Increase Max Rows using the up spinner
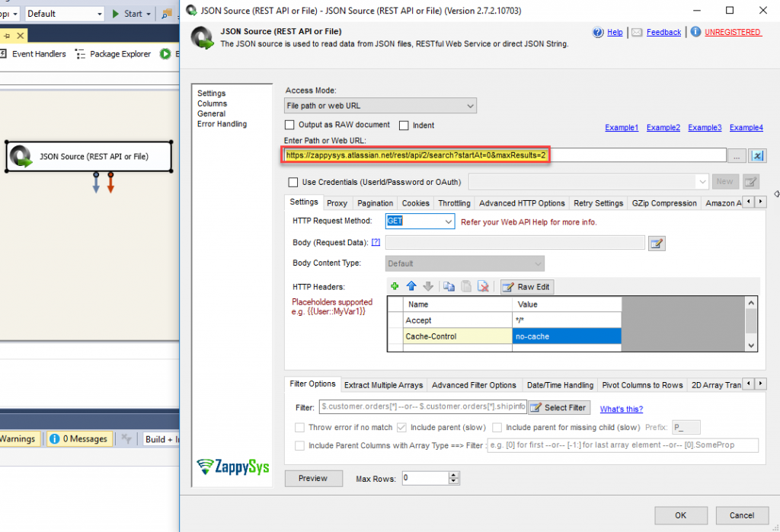The width and height of the screenshot is (780, 532). [455, 475]
